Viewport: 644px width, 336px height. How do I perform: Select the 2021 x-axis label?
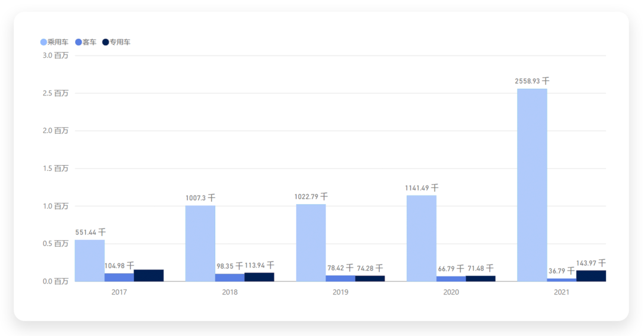coord(562,293)
